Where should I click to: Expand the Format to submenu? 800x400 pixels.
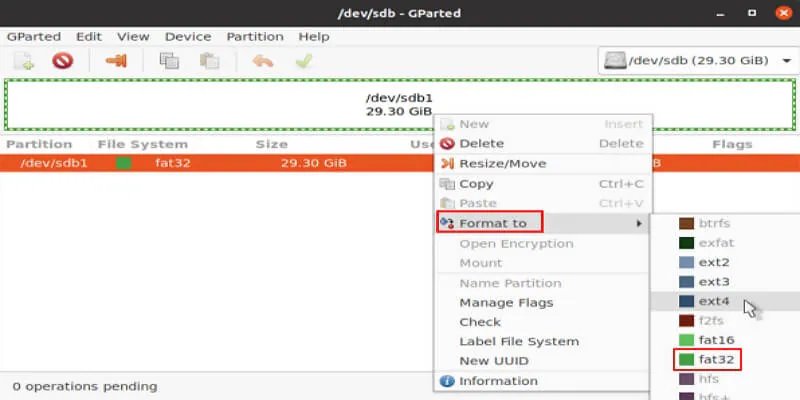pyautogui.click(x=543, y=223)
